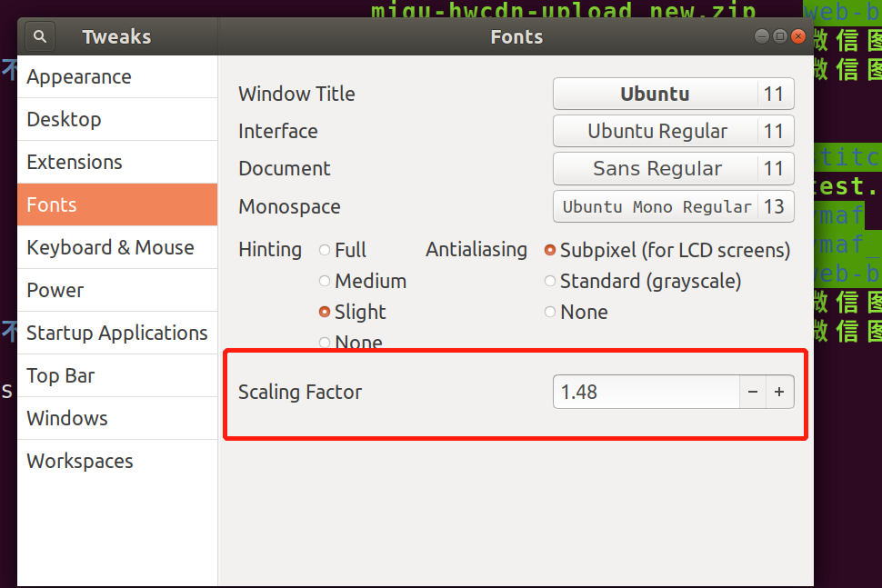Close the Tweaks window
This screenshot has height=588, width=882.
click(798, 36)
